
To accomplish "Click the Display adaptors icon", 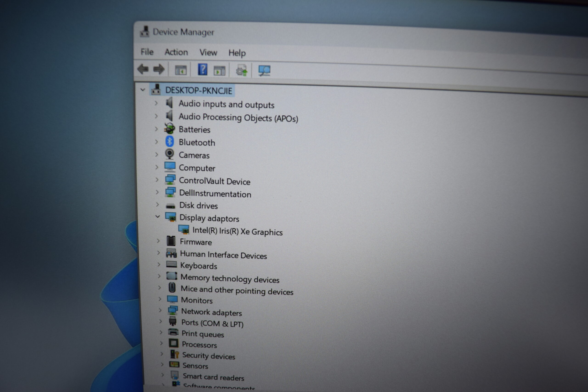I will (171, 217).
